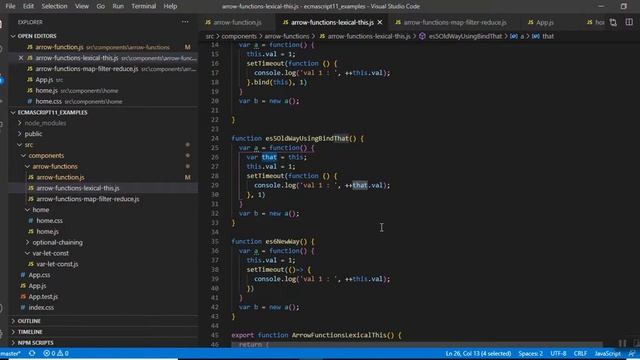Click es5OldWayUsingBindThat breadcrumb symbol
Viewport: 640px width, 360px height.
[x=465, y=36]
